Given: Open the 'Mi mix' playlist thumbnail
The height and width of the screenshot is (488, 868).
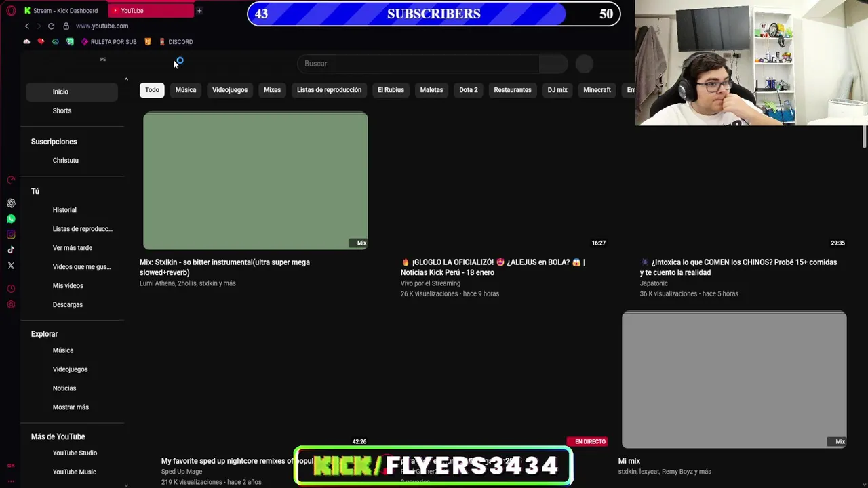Looking at the screenshot, I should point(734,380).
